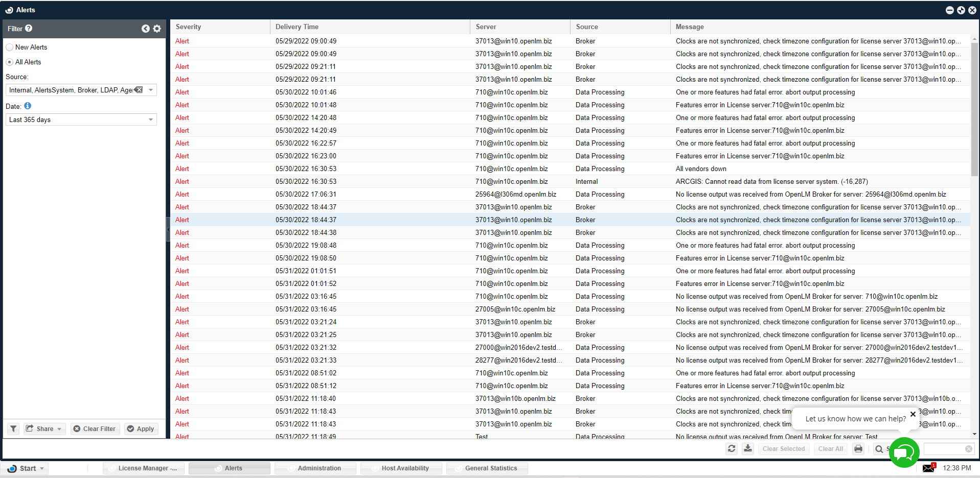Open the Share dropdown menu

pos(44,429)
